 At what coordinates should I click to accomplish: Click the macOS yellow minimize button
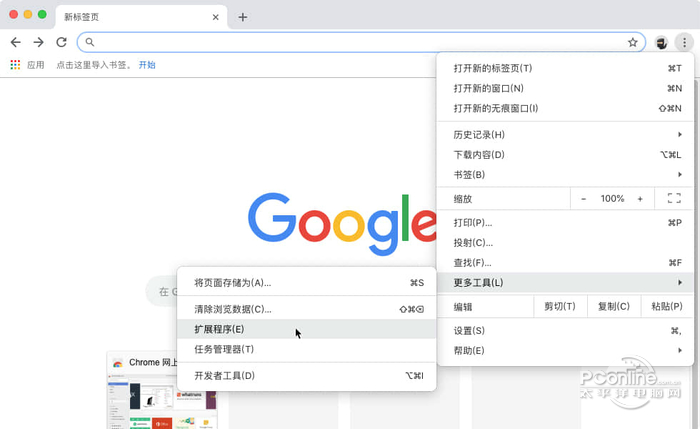coord(28,14)
